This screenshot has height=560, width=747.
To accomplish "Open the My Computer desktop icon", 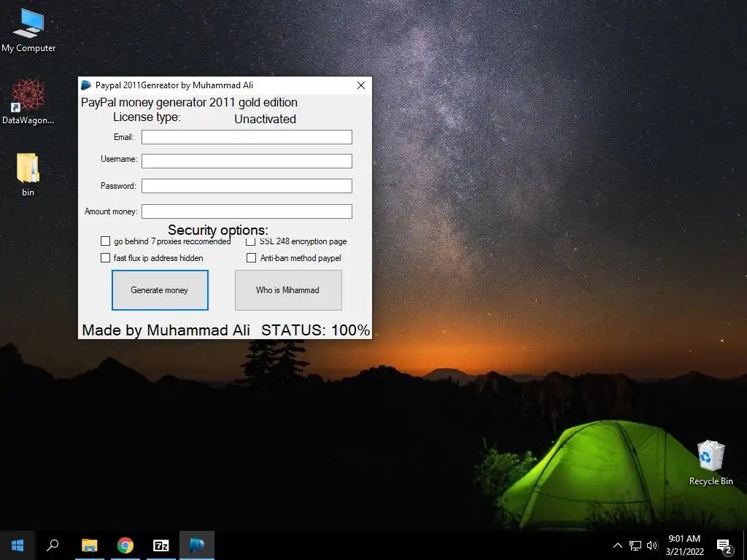I will click(x=28, y=29).
